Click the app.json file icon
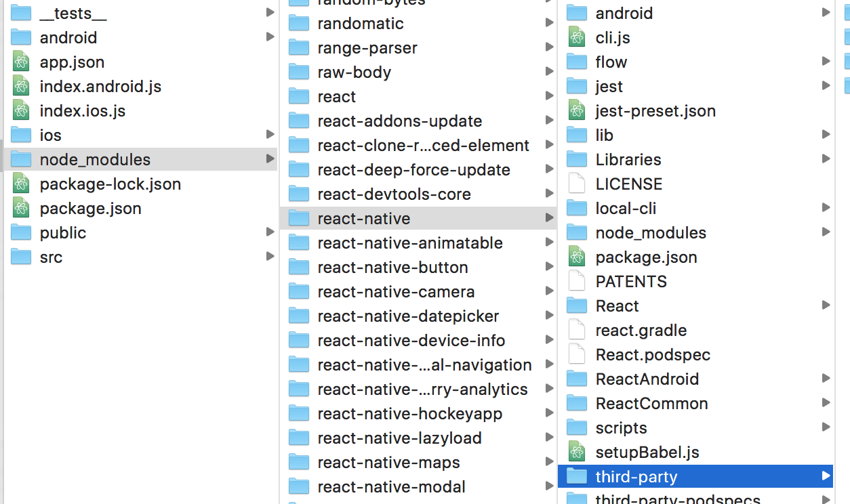 pos(21,62)
